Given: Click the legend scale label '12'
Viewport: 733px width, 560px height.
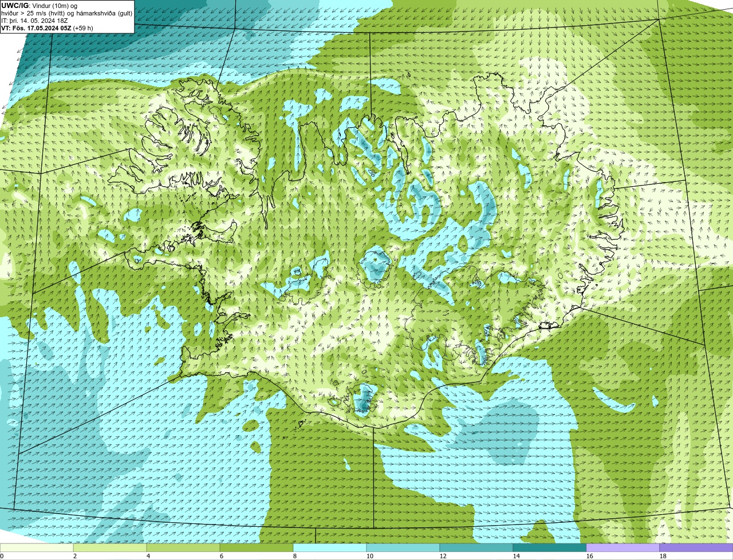Looking at the screenshot, I should 443,556.
